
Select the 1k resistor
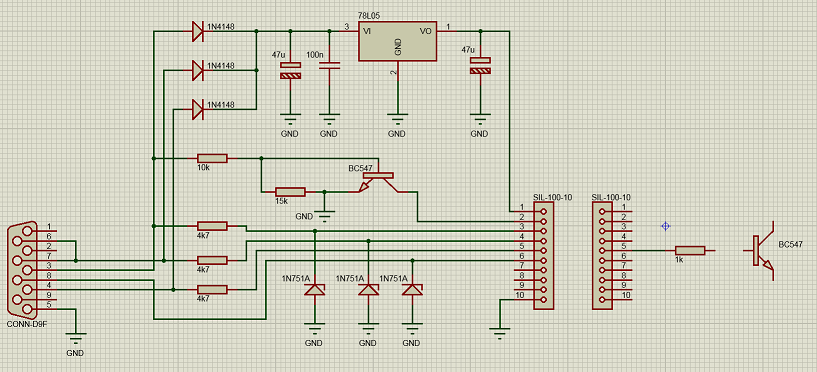(690, 251)
